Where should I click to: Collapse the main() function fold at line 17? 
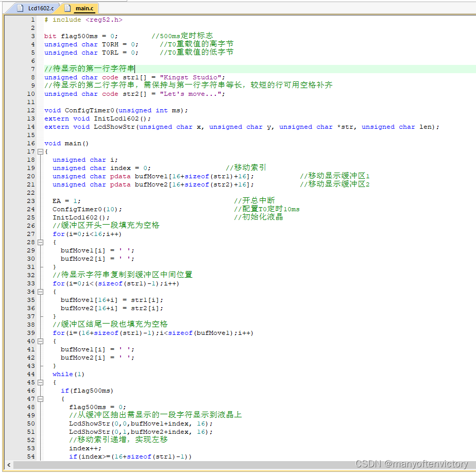click(40, 151)
